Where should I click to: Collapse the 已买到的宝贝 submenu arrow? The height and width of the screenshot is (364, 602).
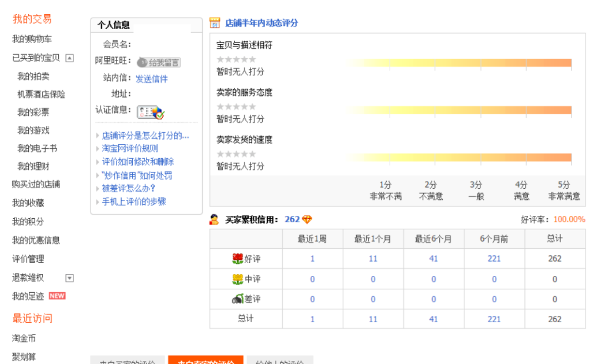[69, 58]
